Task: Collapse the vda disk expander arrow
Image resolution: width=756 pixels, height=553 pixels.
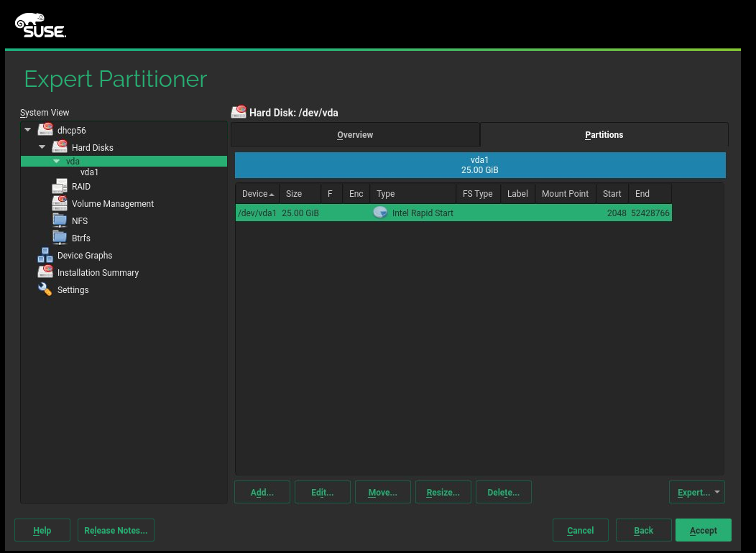Action: [57, 162]
